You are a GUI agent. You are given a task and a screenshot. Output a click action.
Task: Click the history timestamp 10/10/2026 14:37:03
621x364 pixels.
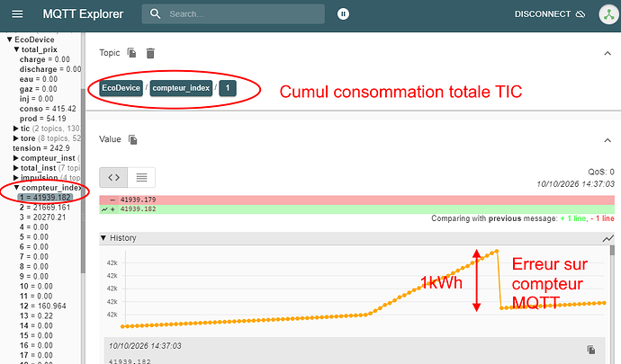pyautogui.click(x=145, y=346)
